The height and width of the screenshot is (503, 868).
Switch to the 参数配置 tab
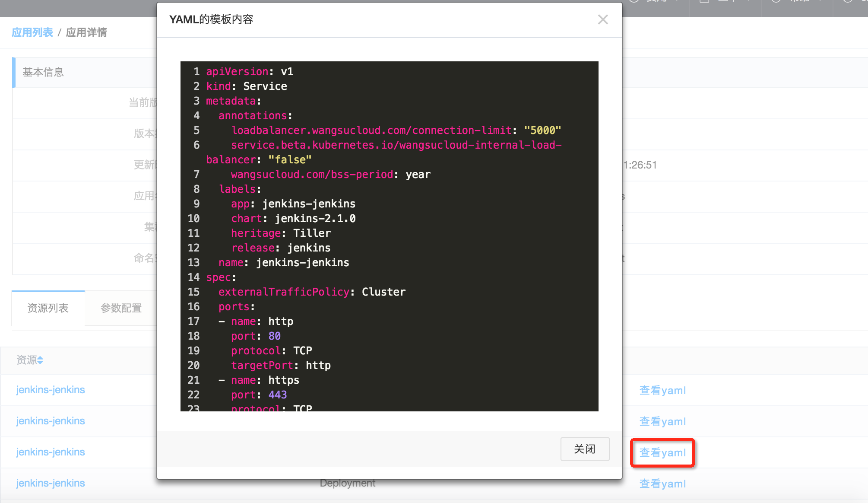121,308
